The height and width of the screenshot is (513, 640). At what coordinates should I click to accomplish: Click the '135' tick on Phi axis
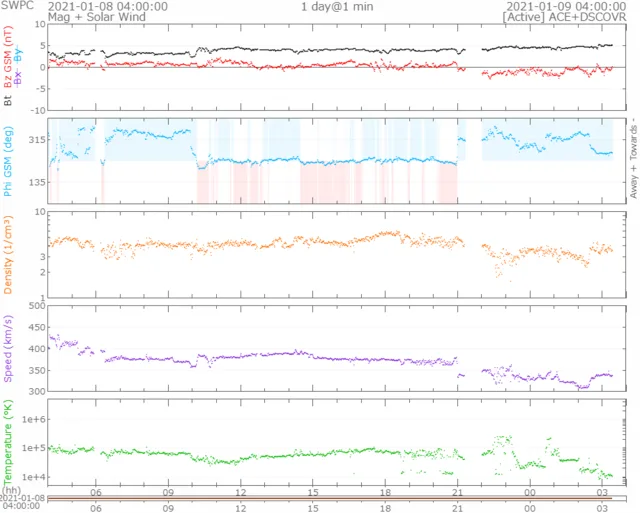(x=36, y=182)
